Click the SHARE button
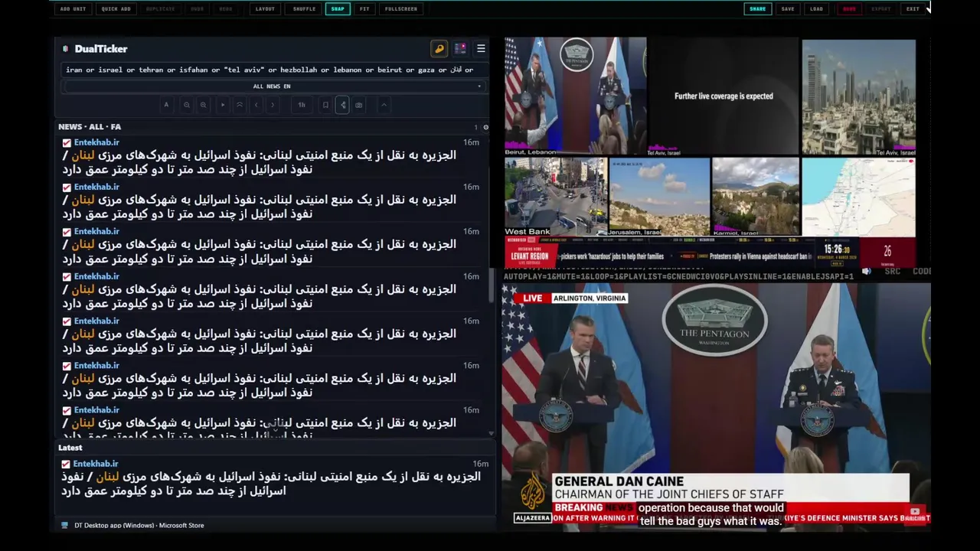The image size is (980, 551). point(757,9)
